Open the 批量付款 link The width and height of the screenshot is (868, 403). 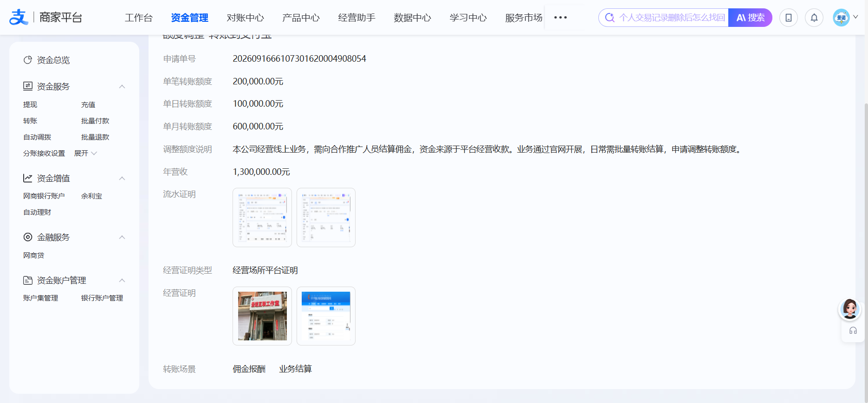pos(95,121)
